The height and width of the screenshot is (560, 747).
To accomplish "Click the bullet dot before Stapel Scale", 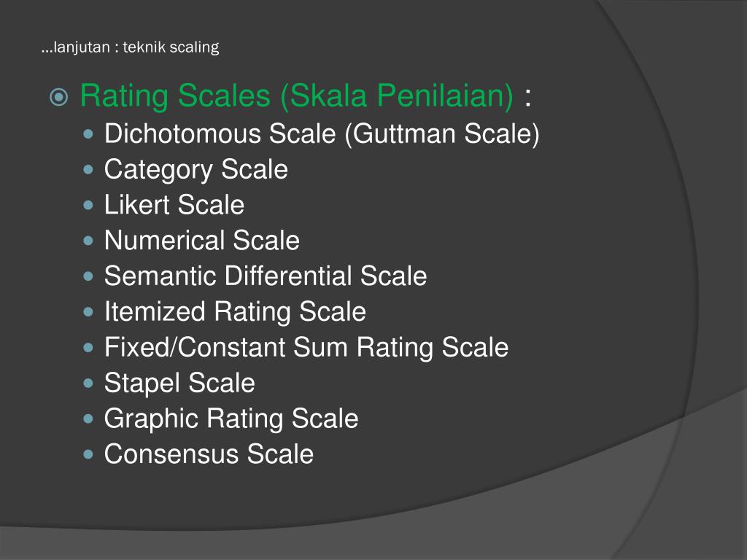I will [88, 384].
